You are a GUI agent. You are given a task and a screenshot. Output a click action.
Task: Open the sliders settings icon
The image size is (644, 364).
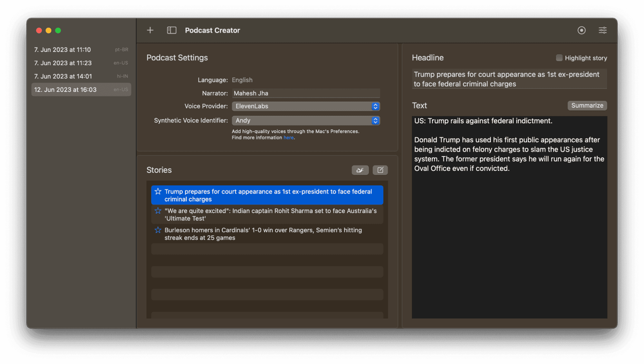click(602, 30)
